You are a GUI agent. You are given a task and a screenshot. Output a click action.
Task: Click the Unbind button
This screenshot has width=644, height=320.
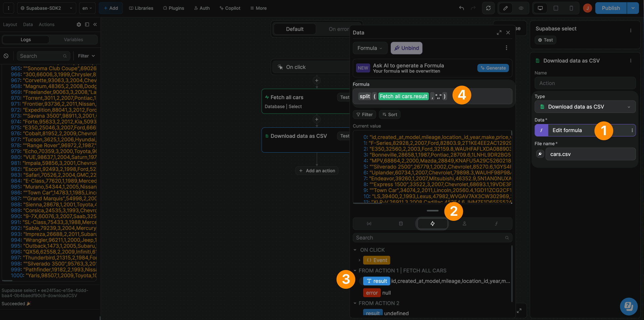click(x=406, y=48)
